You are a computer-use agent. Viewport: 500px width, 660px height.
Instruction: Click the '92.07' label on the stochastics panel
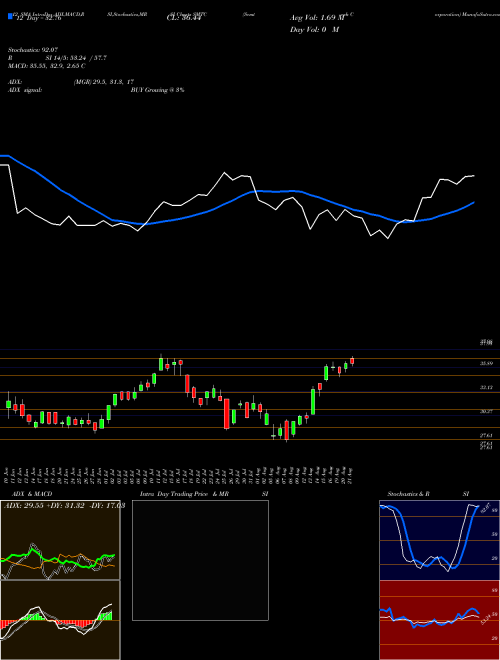tap(485, 507)
